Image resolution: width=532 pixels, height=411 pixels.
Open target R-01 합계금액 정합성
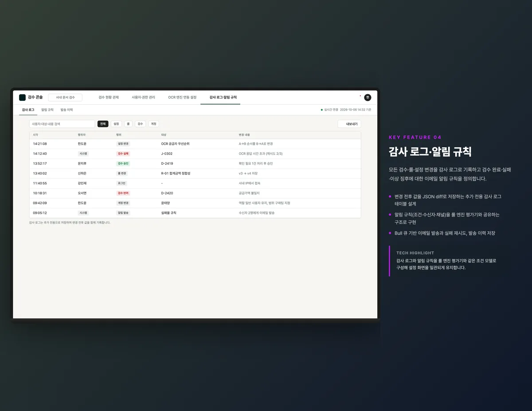tap(176, 173)
